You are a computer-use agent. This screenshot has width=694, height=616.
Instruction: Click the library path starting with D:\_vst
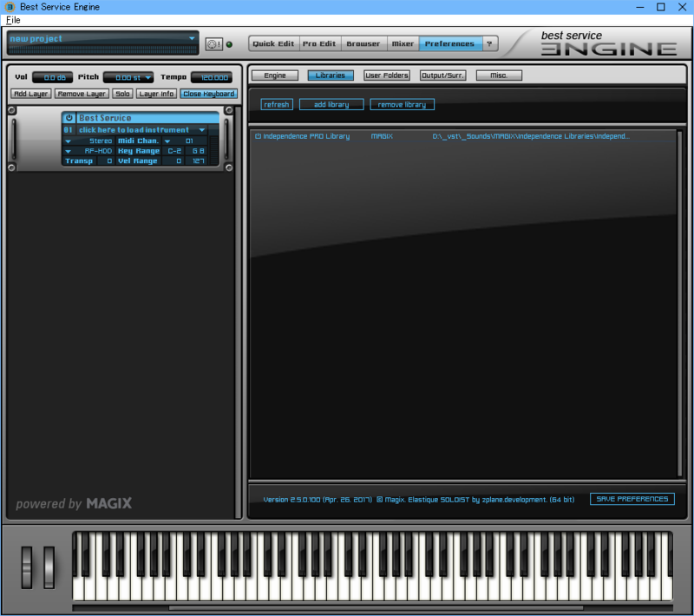click(x=531, y=136)
